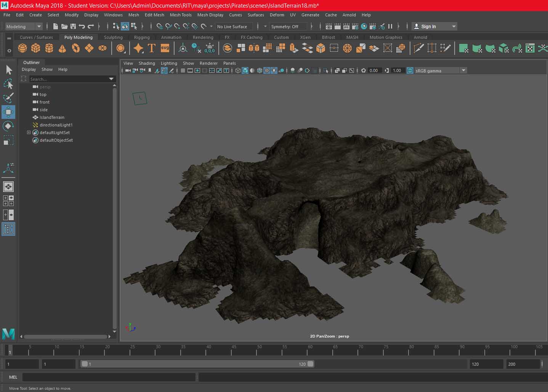Open the Outliner search filter dropdown
Viewport: 548px width, 392px height.
[x=111, y=79]
